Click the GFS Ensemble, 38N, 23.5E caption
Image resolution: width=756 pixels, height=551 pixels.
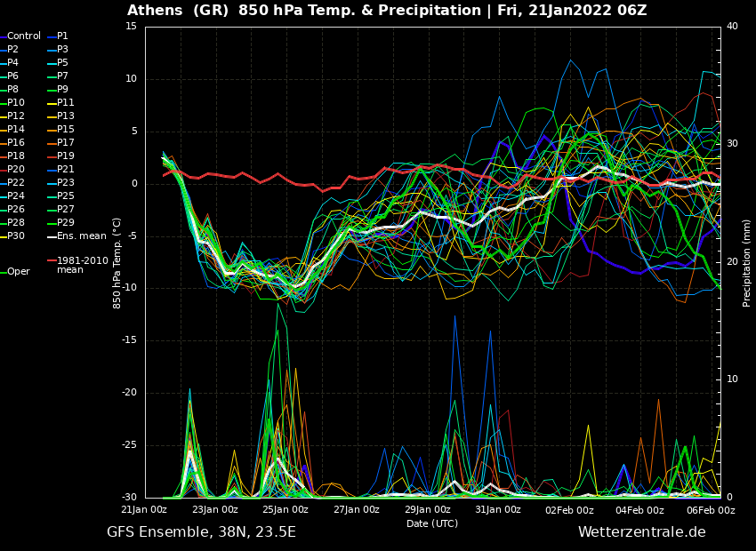(201, 532)
